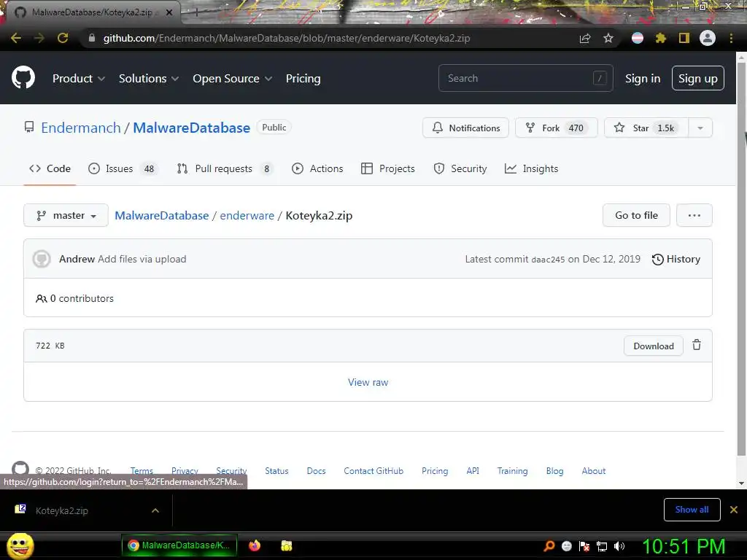
Task: Close the downloads bar with the X
Action: tap(734, 510)
